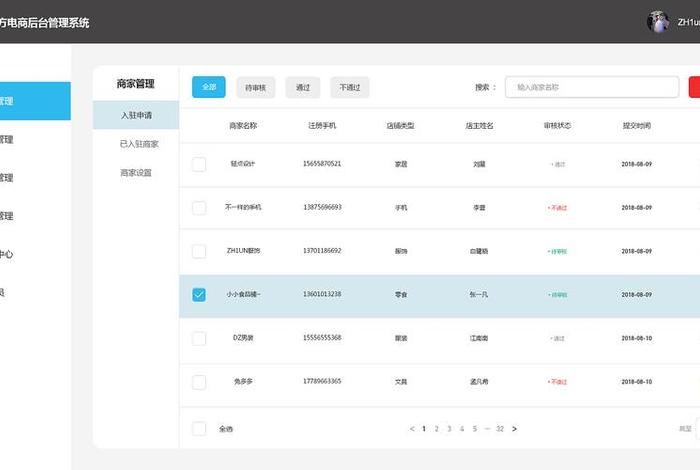
Task: Click phone number 13701186692
Action: [x=322, y=251]
